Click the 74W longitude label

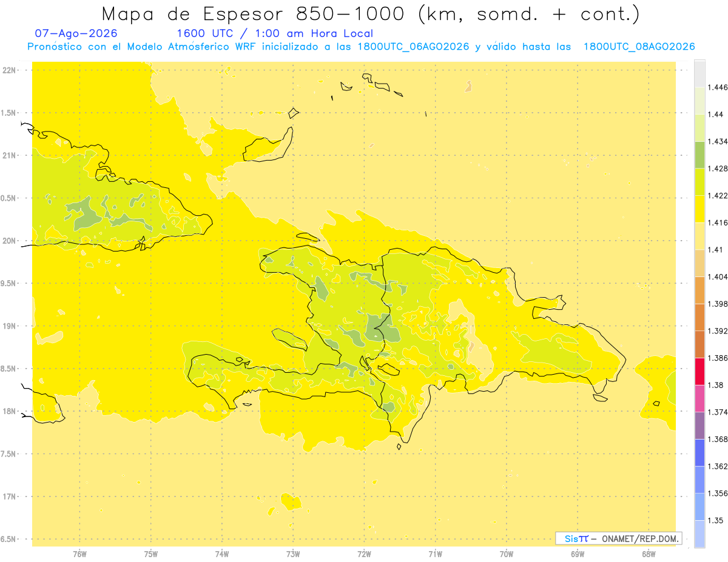pos(221,554)
